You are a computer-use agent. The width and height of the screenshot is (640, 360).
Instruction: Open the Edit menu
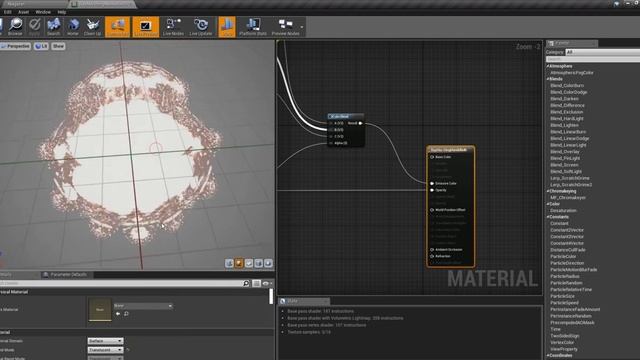8,12
